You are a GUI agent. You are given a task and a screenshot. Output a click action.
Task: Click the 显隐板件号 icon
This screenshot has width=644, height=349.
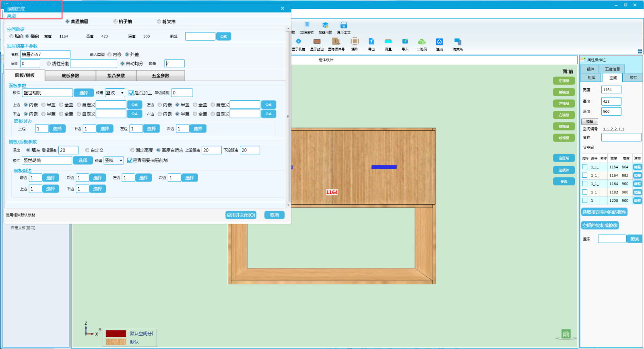336,41
